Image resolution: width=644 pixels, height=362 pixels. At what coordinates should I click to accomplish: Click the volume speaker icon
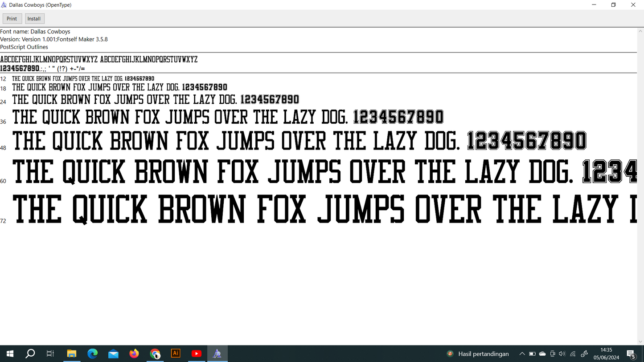[562, 354]
